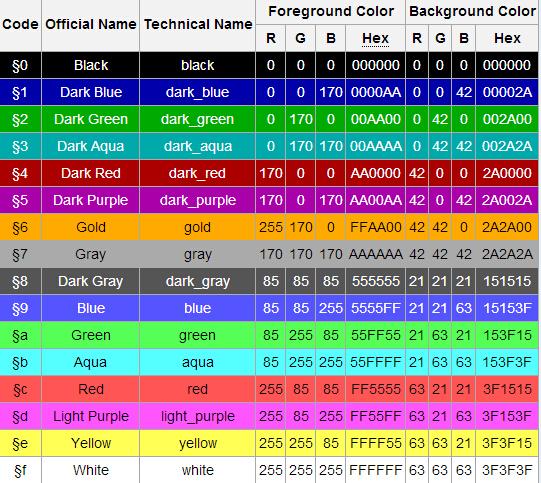Click the light_purple technical name cell

(198, 416)
